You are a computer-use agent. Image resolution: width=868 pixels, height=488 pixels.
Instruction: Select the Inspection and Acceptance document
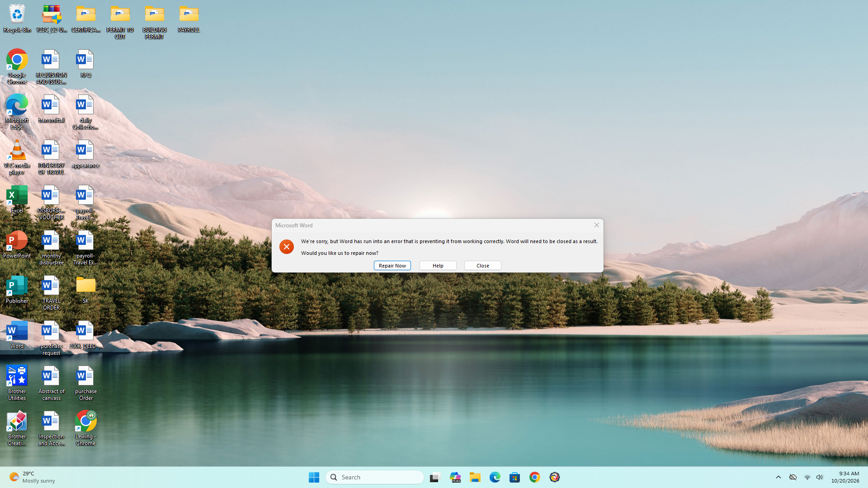(52, 428)
